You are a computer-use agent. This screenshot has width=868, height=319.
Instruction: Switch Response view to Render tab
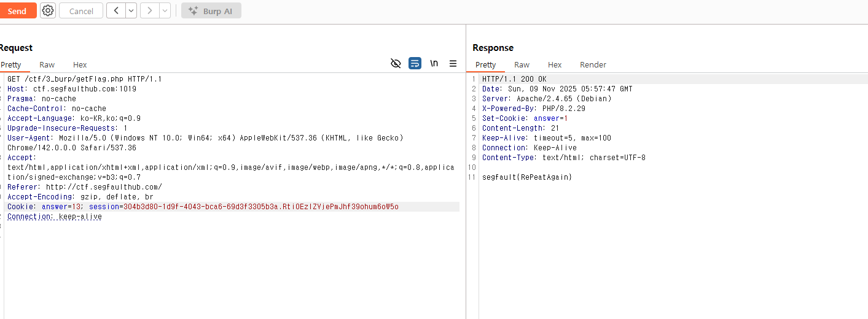coord(593,64)
